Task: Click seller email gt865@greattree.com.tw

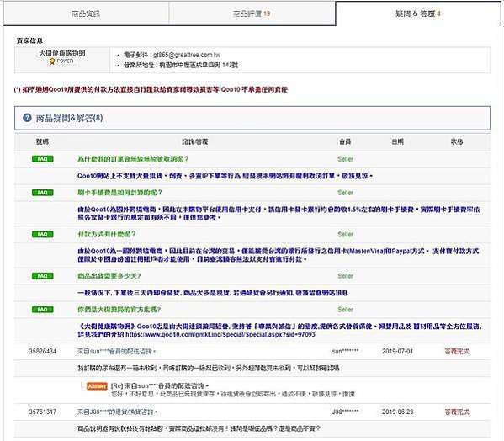Action: tap(187, 55)
